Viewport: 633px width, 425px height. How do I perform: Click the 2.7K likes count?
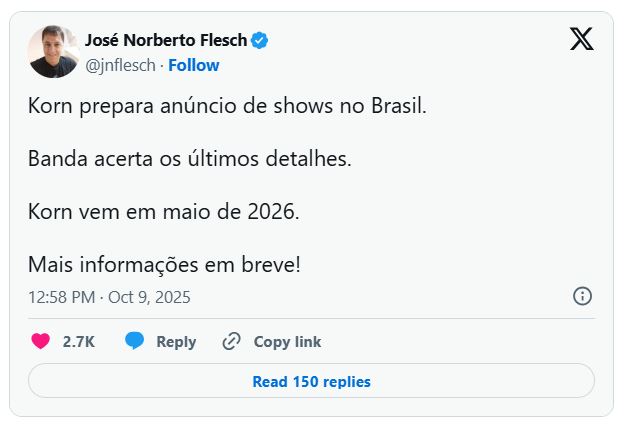(x=78, y=341)
